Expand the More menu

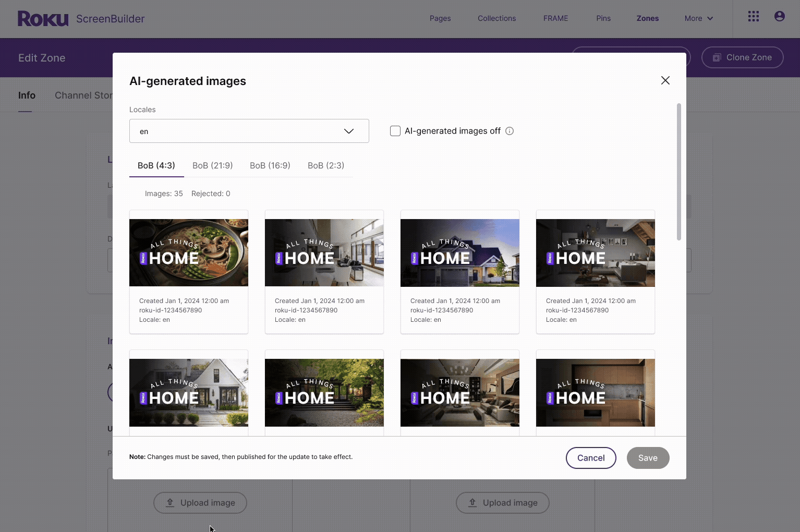(x=698, y=18)
